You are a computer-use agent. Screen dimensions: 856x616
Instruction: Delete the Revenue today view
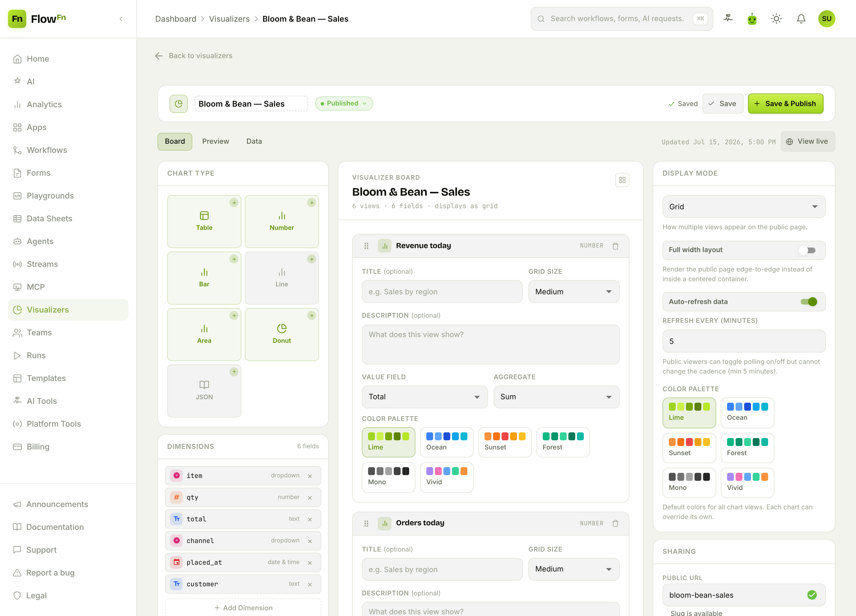(615, 246)
